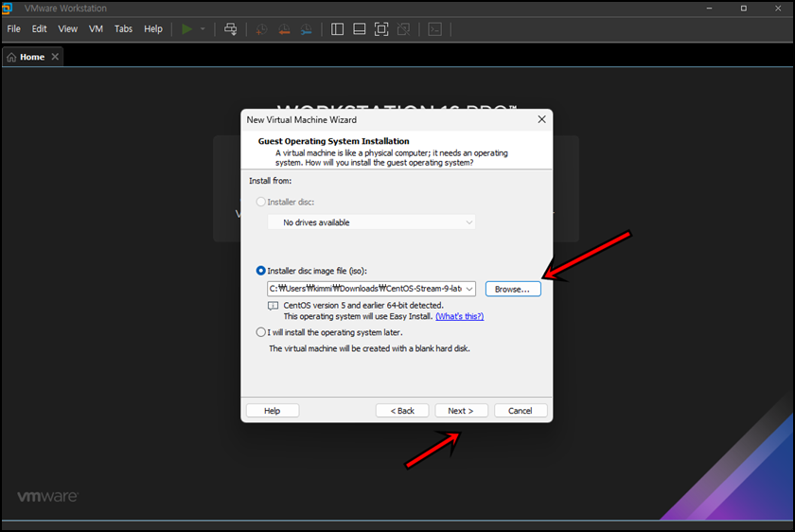The image size is (795, 532).
Task: Click the < Back button
Action: tap(402, 411)
